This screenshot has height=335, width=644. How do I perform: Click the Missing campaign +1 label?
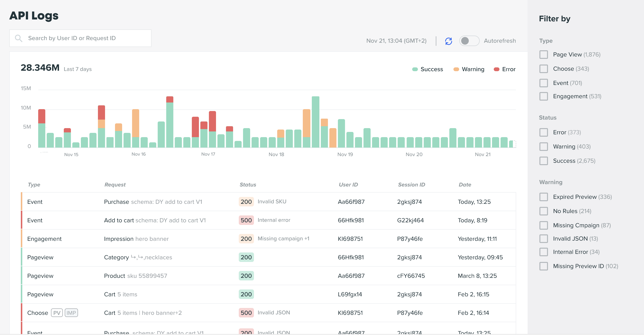283,238
